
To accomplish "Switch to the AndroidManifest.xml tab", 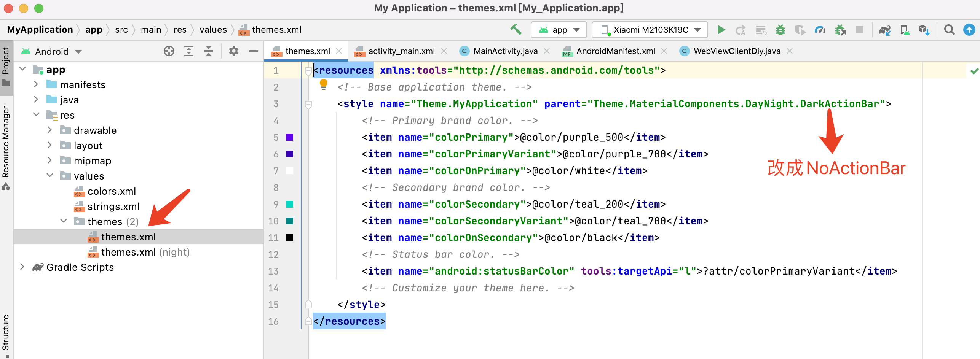I will (x=615, y=51).
